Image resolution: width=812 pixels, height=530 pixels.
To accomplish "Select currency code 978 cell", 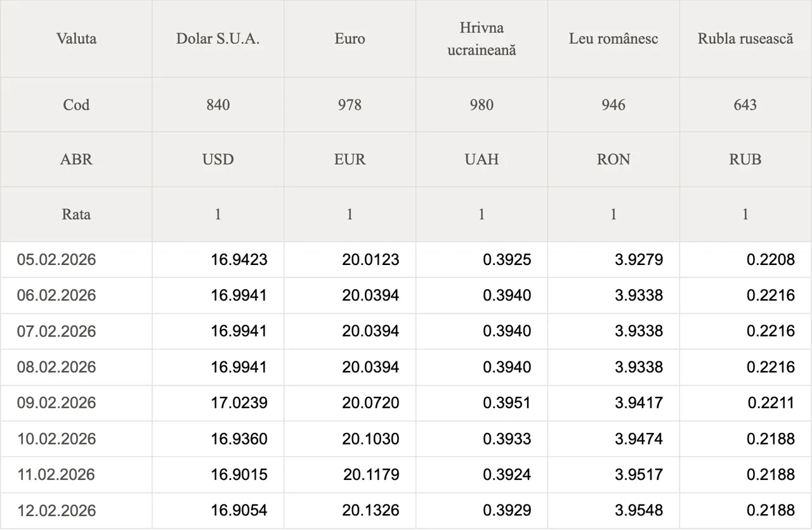I will click(350, 105).
